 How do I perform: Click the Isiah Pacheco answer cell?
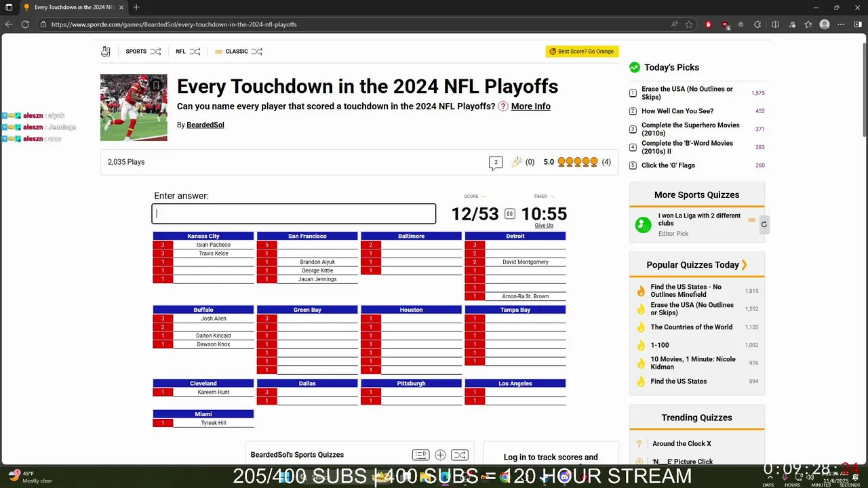click(214, 245)
